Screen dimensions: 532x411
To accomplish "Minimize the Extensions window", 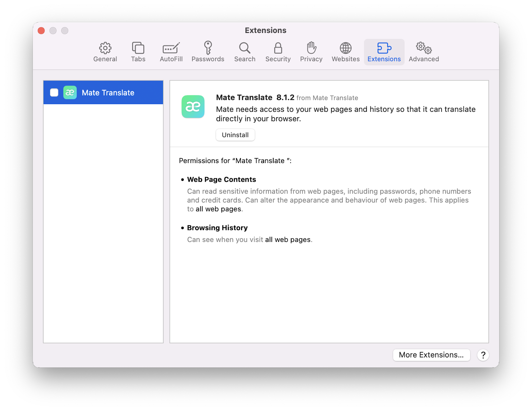I will [53, 30].
